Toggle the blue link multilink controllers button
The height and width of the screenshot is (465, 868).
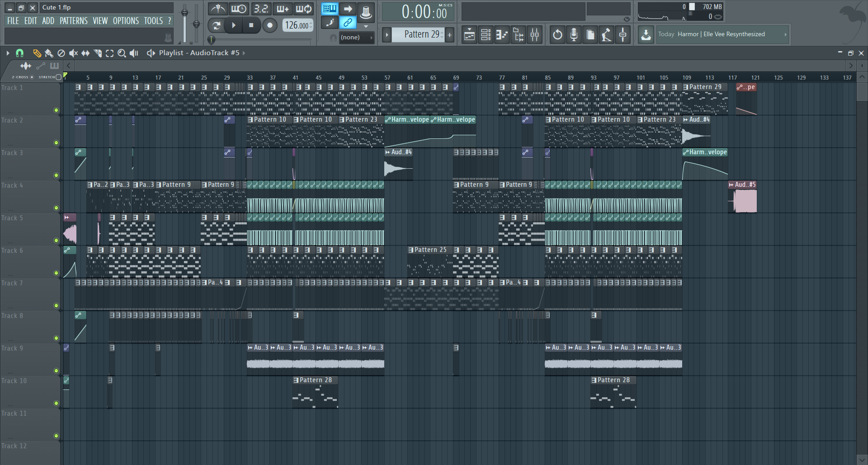pos(348,22)
